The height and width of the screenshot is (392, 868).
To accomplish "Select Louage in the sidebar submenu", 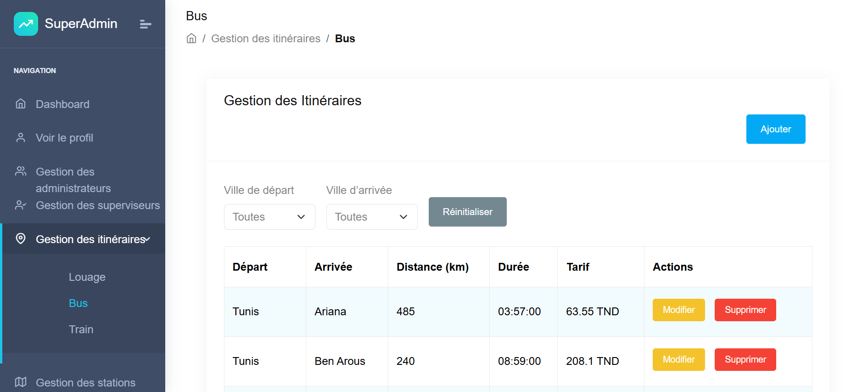I will pos(87,277).
